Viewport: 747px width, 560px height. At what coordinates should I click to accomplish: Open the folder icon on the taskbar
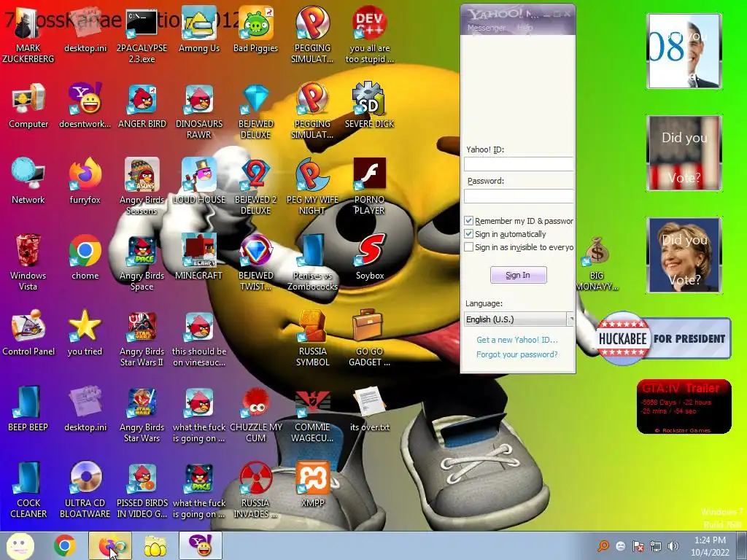click(x=155, y=545)
